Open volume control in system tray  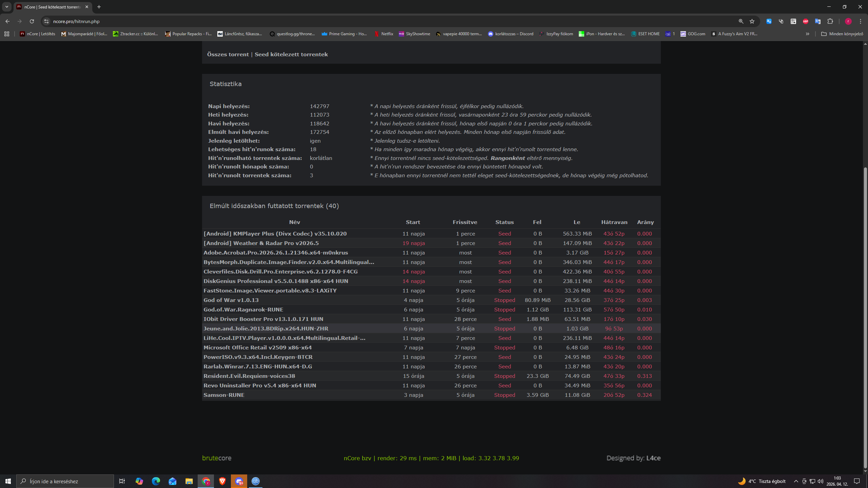tap(821, 481)
